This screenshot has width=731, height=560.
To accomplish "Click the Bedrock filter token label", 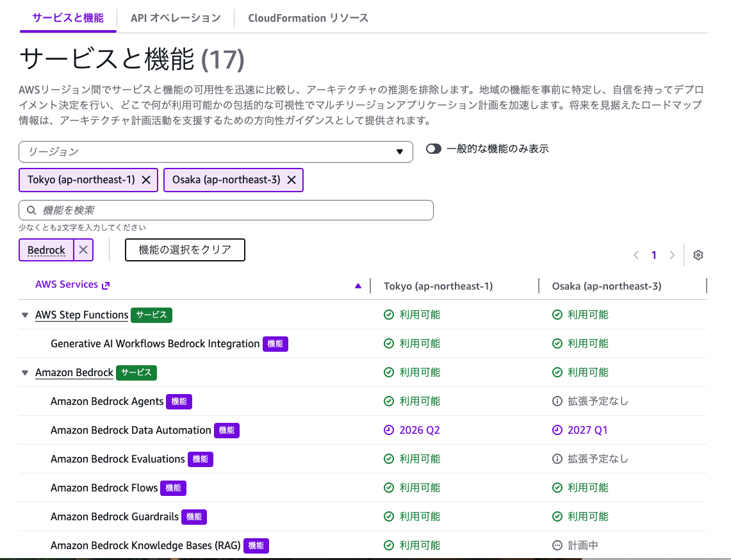I will (x=46, y=250).
